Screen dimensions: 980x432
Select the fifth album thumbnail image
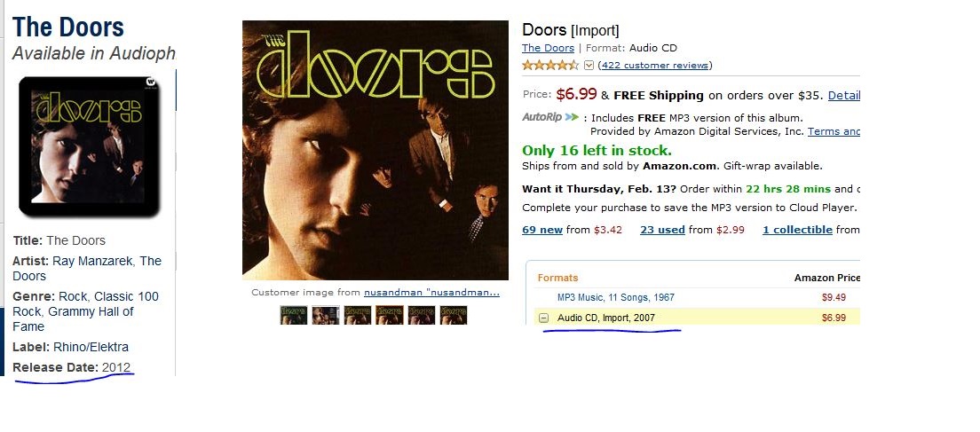(422, 315)
